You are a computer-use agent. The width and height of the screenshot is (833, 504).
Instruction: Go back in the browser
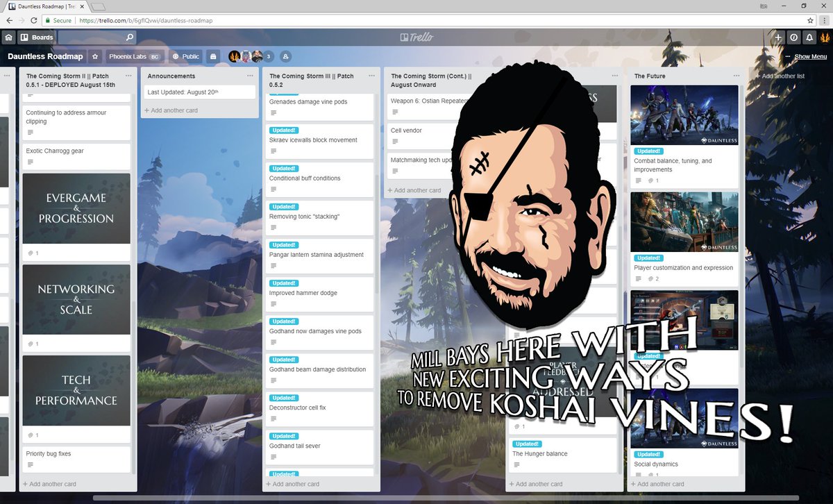[10, 21]
